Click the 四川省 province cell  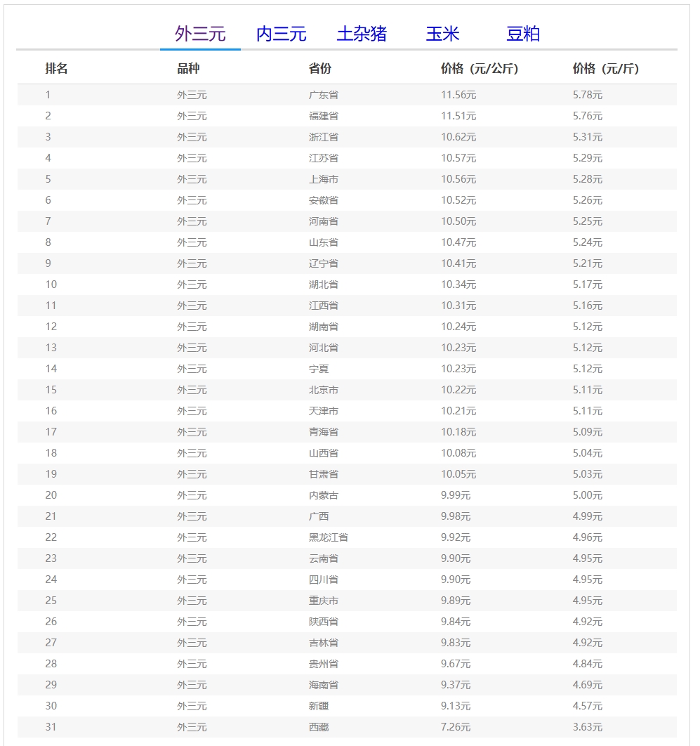point(324,580)
